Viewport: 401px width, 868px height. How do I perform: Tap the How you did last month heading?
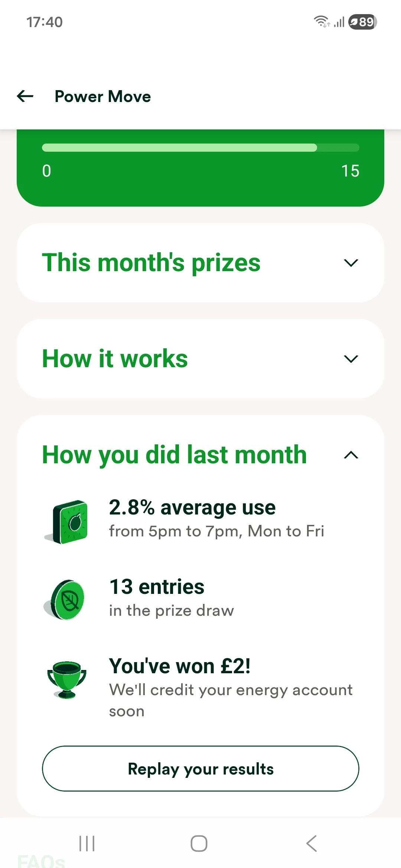click(x=174, y=455)
